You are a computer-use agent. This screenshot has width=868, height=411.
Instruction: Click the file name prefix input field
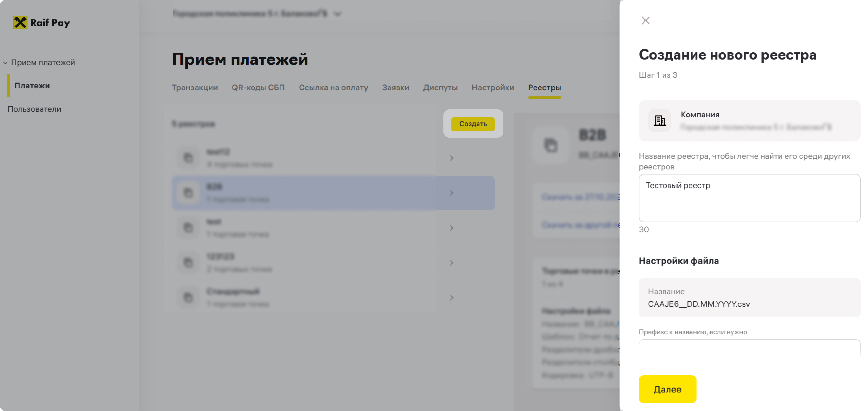(x=749, y=349)
